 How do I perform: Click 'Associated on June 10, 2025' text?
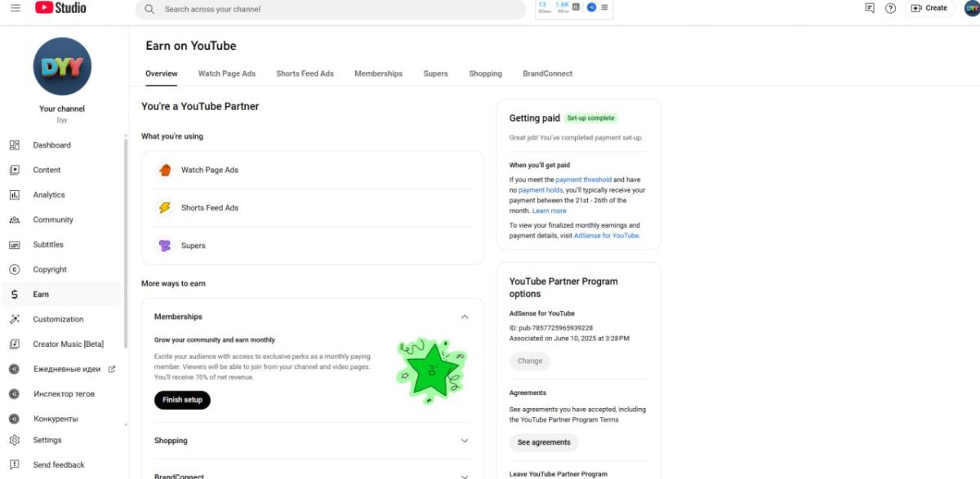point(569,339)
